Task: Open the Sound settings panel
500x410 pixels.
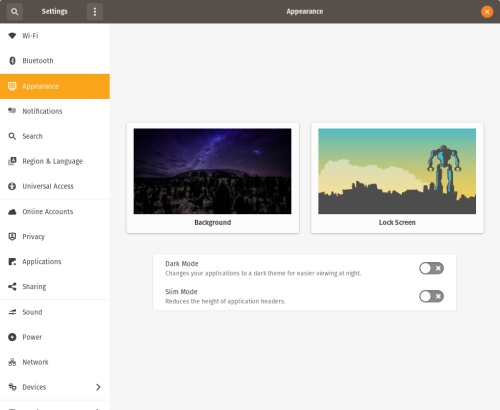Action: (x=55, y=312)
